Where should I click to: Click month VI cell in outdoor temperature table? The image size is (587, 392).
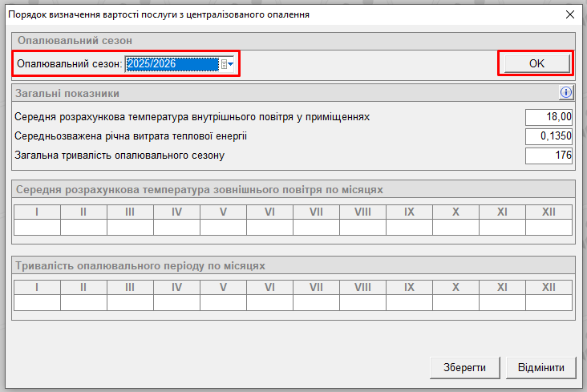click(x=269, y=227)
